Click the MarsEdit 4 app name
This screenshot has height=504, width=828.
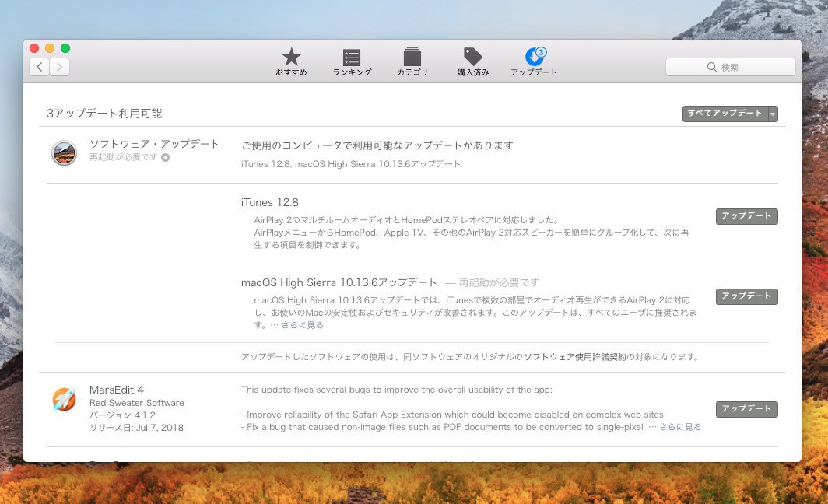[116, 390]
